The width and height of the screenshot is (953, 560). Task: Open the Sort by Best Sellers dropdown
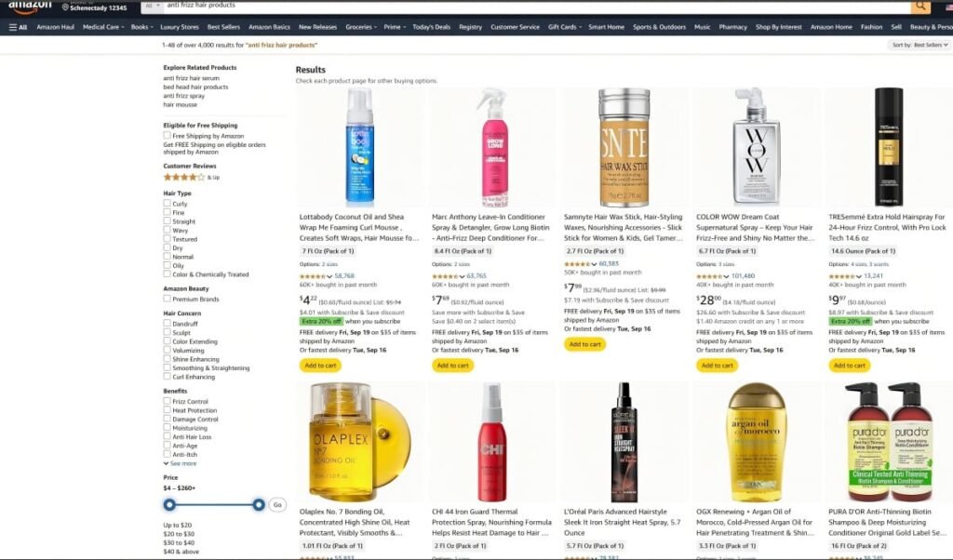point(919,45)
